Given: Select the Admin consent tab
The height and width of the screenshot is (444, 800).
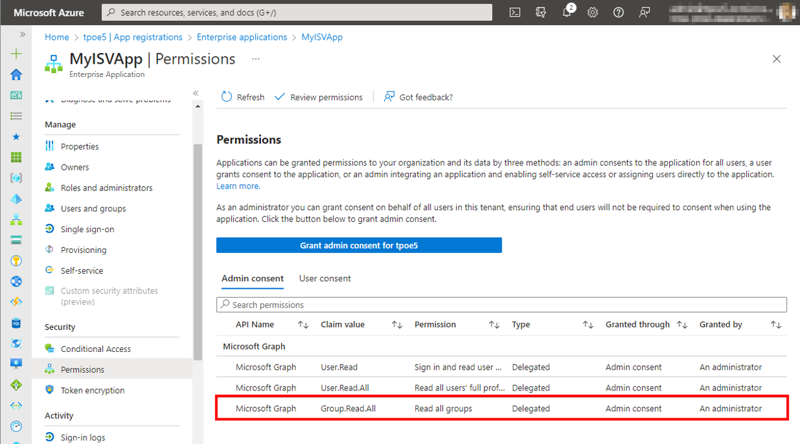Looking at the screenshot, I should 252,278.
